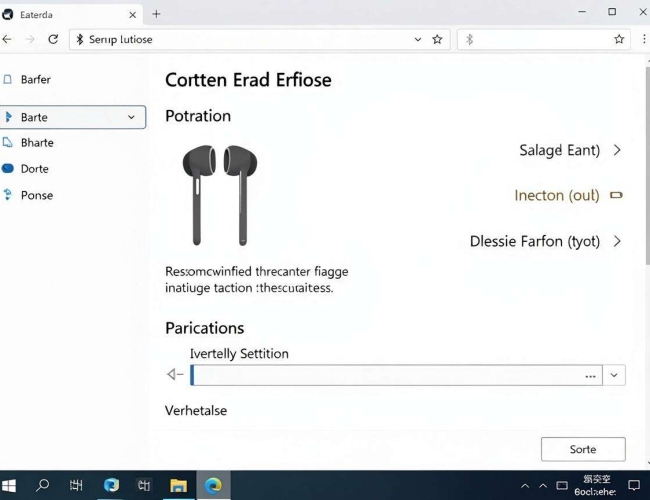Click the browser forward arrow
This screenshot has width=650, height=500.
[x=30, y=39]
